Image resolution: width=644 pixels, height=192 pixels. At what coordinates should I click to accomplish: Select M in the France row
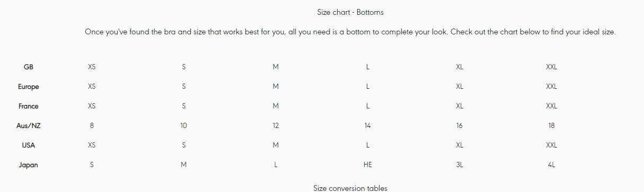pyautogui.click(x=276, y=106)
